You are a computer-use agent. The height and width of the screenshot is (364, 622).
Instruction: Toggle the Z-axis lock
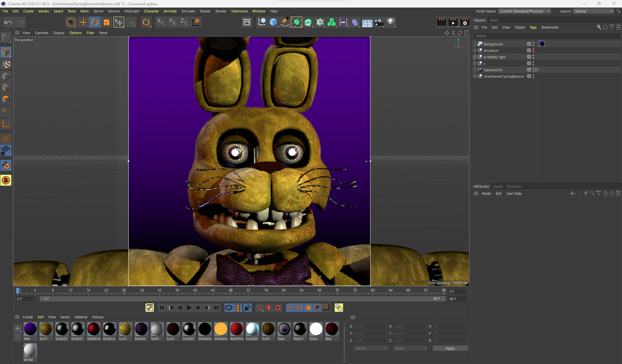[x=184, y=22]
